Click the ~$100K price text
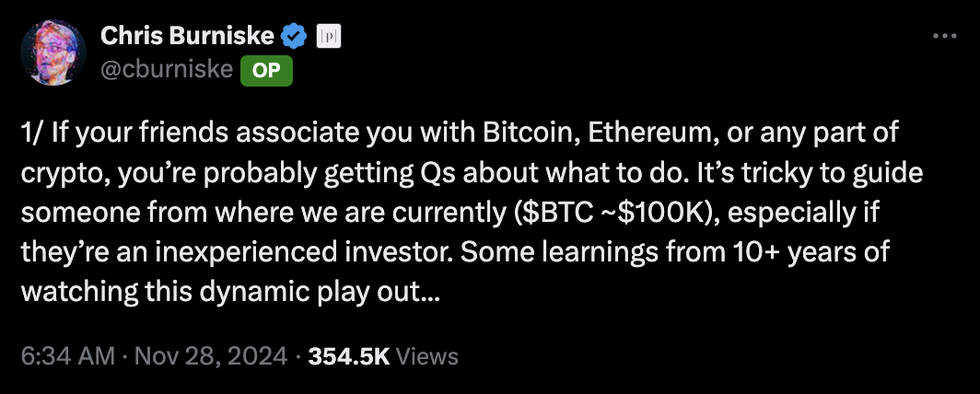980x394 pixels. click(663, 214)
